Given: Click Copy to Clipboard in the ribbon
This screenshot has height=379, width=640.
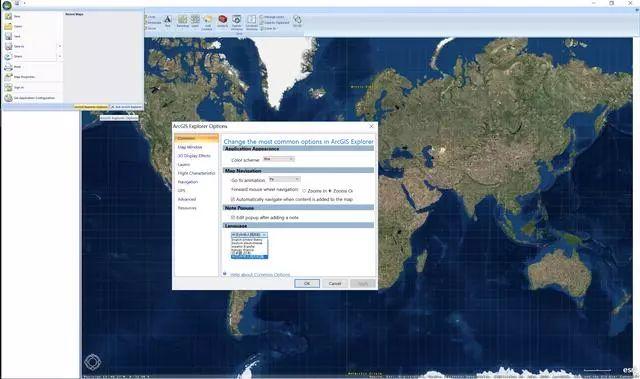Looking at the screenshot, I should coord(274,23).
